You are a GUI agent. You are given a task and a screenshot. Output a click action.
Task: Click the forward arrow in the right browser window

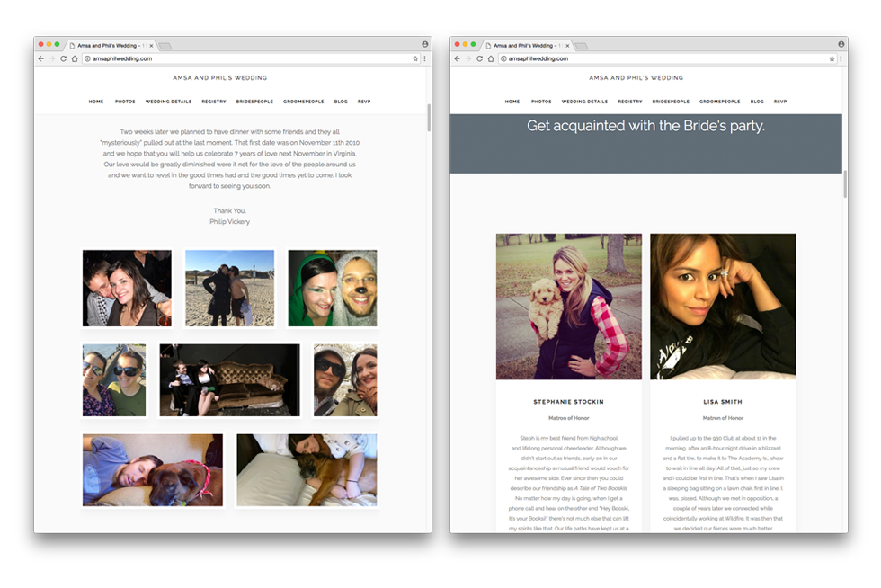468,58
